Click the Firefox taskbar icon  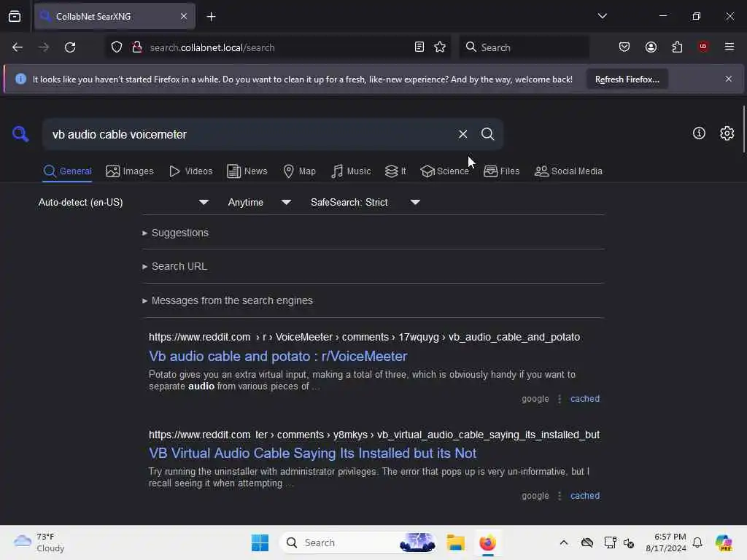487,542
